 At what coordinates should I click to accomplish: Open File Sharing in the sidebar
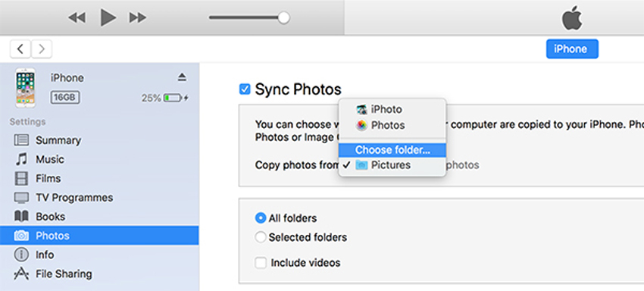click(x=99, y=274)
